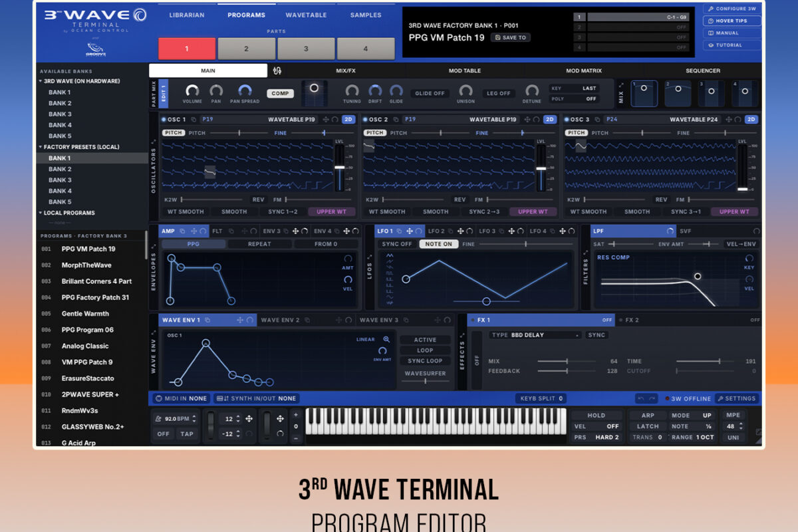
Task: Switch to the SAMPLES tab
Action: pyautogui.click(x=366, y=15)
